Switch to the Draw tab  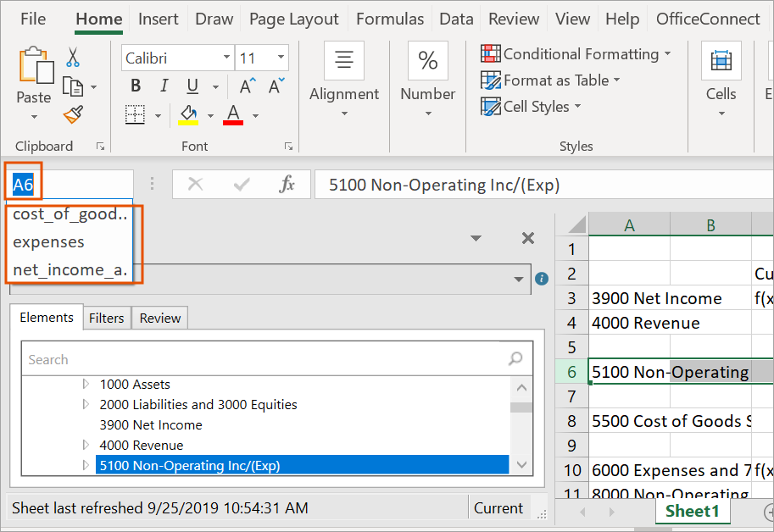(x=214, y=19)
